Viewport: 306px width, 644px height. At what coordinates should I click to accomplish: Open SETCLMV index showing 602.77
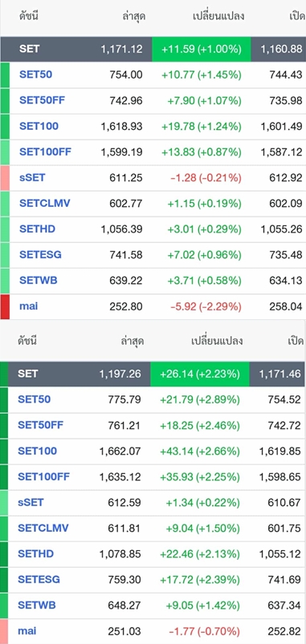[x=44, y=203]
